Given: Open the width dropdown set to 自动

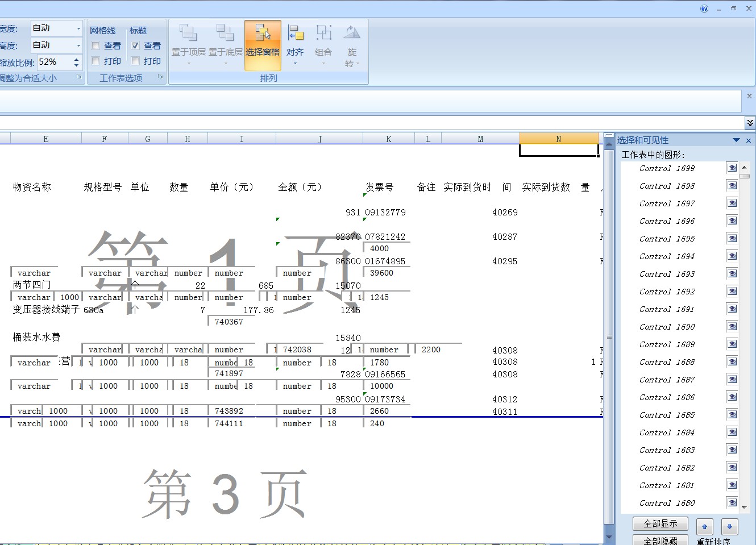Looking at the screenshot, I should click(x=78, y=28).
